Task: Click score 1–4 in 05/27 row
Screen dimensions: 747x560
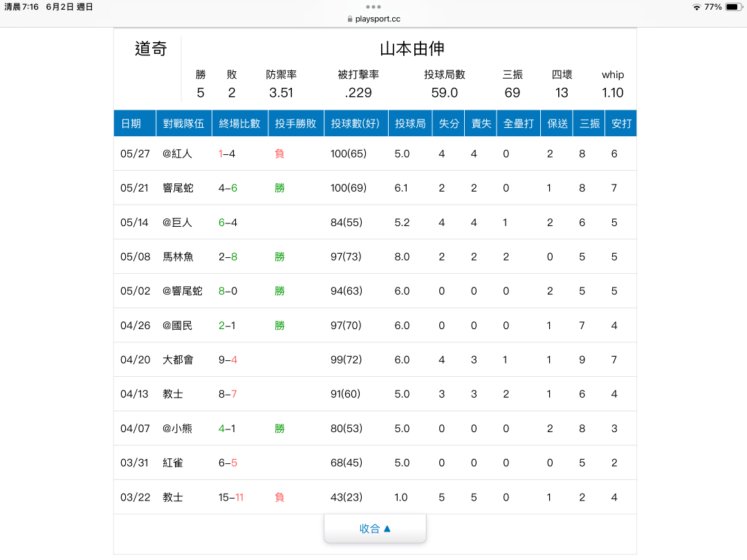Action: (x=227, y=153)
